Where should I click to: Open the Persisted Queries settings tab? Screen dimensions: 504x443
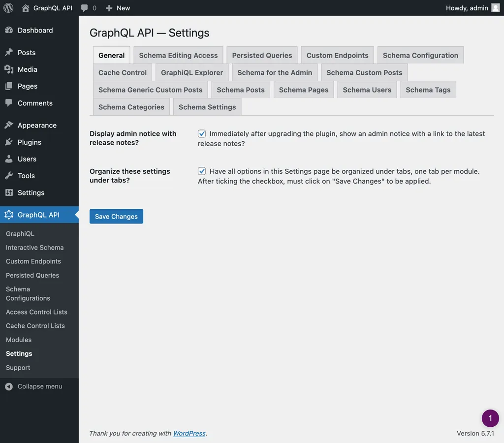[x=262, y=55]
